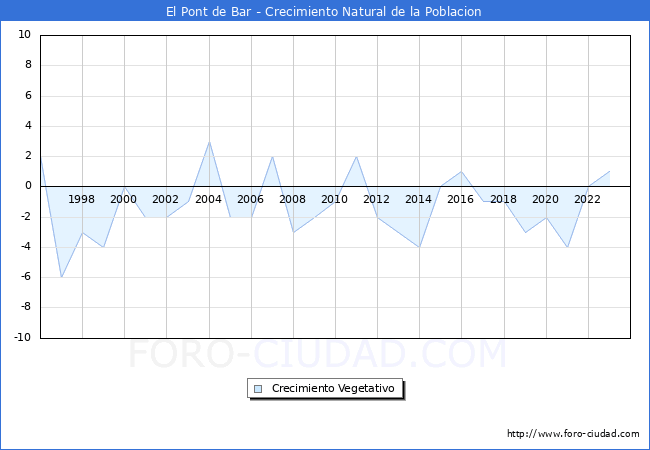The image size is (650, 450).
Task: Click the light blue legend swatch square
Action: tap(258, 389)
